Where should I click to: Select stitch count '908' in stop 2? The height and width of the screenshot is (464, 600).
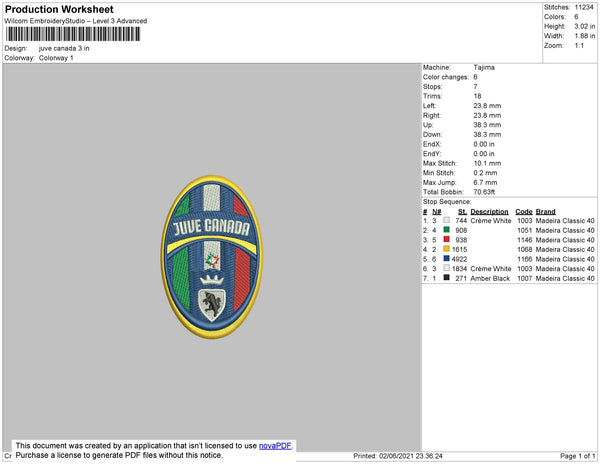click(461, 230)
